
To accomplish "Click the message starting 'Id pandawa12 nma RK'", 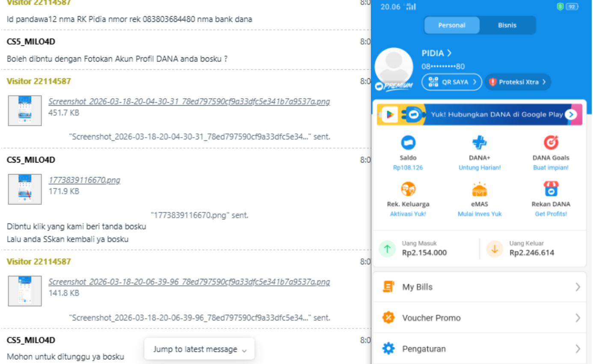I will [x=129, y=19].
